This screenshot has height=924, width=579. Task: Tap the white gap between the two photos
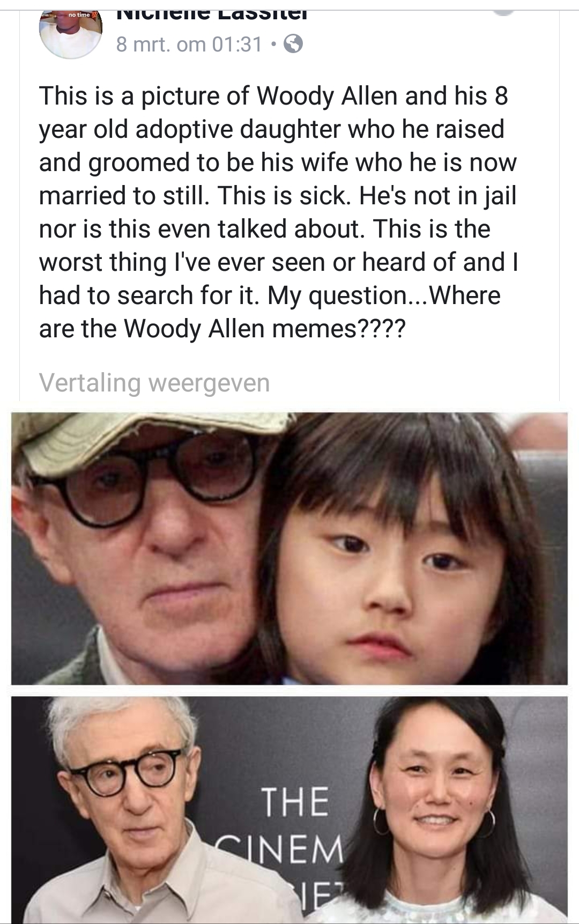289,691
